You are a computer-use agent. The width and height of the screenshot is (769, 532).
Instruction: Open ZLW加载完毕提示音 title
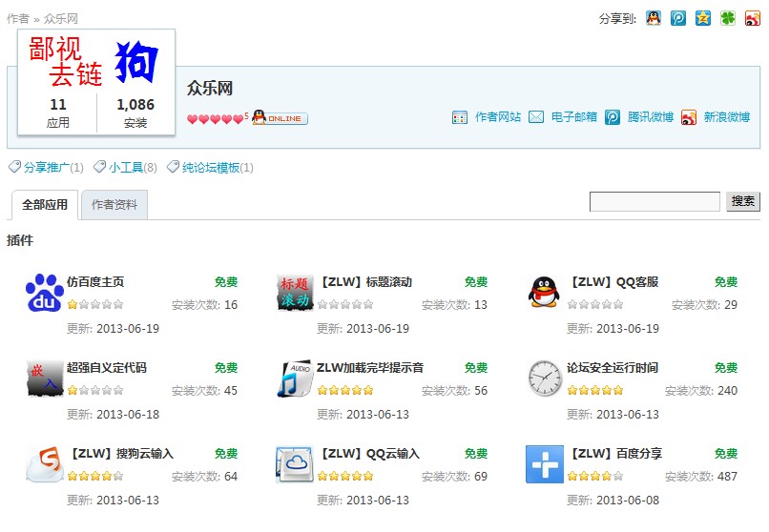tap(370, 368)
